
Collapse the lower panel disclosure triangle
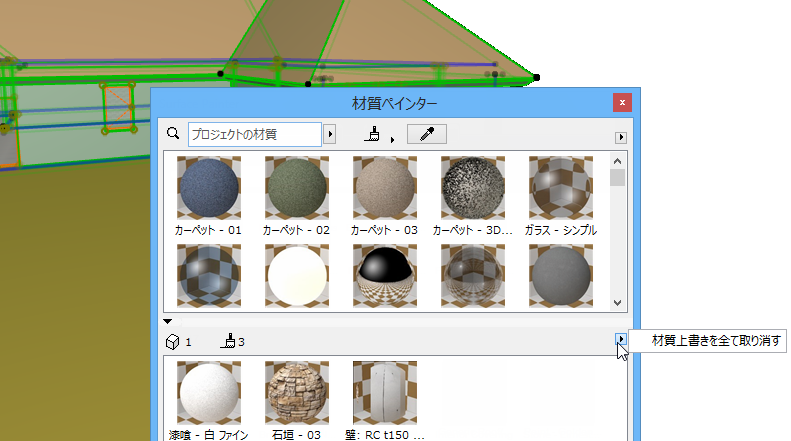click(168, 321)
